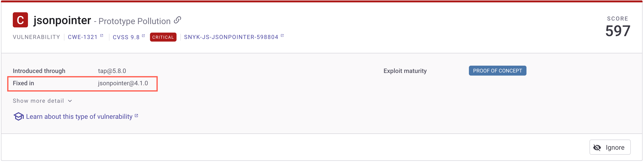This screenshot has height=162, width=644.
Task: Open the CVSS 9.8 score link
Action: (126, 37)
